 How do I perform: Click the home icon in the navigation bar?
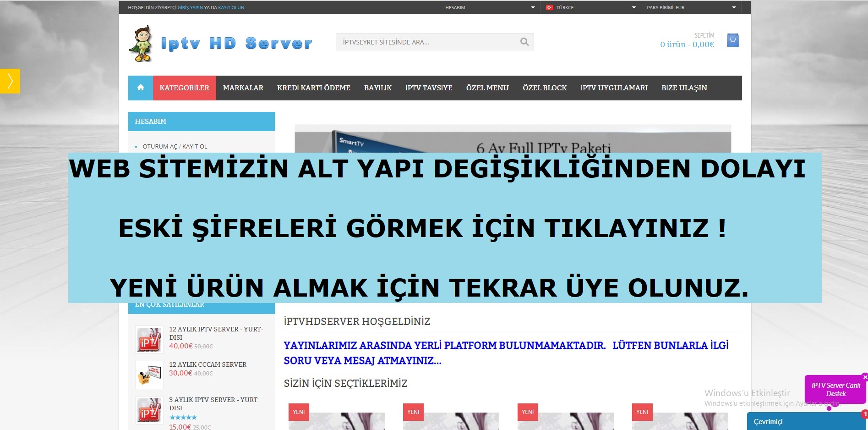[140, 88]
